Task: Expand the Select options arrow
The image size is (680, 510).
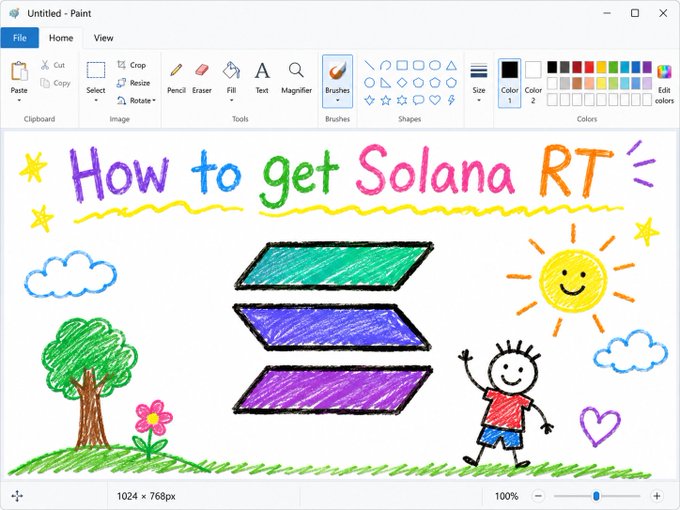Action: [x=96, y=101]
